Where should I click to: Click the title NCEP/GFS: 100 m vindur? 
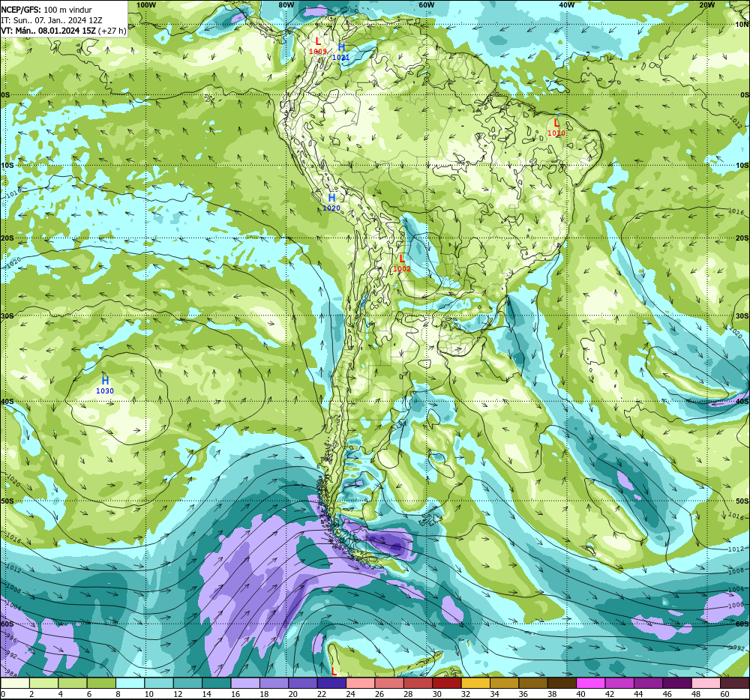[x=46, y=10]
